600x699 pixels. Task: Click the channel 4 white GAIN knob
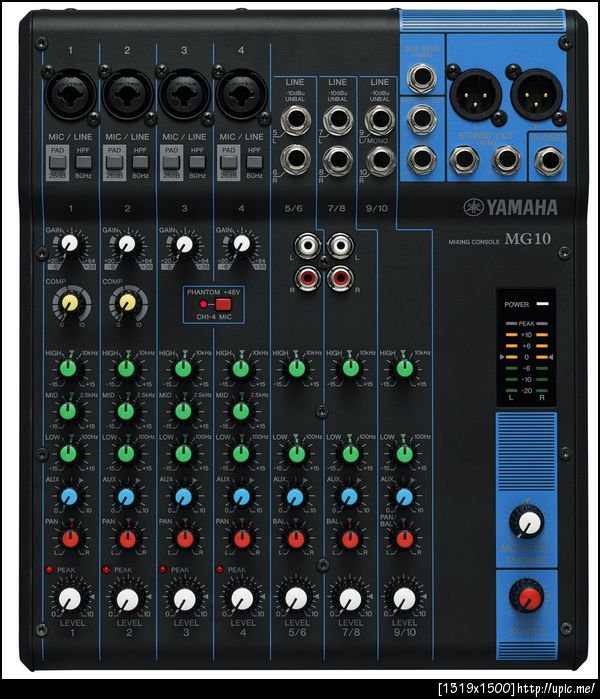pos(242,243)
